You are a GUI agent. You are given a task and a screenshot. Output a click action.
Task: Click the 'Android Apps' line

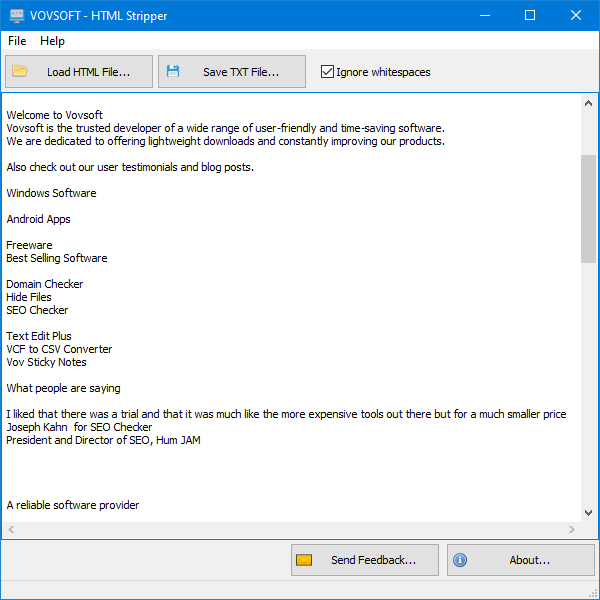click(38, 219)
